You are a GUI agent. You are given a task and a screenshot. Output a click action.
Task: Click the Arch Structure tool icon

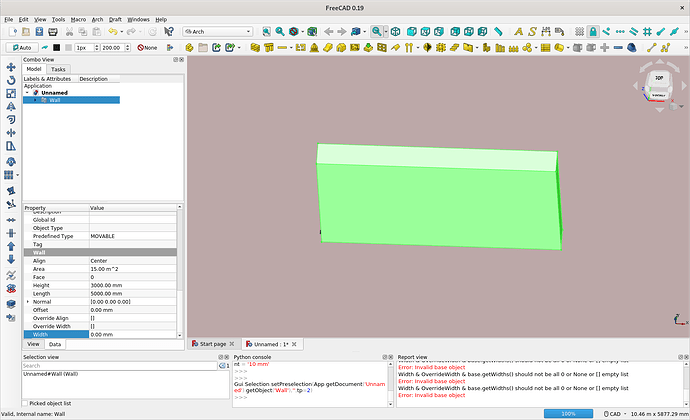click(x=268, y=48)
